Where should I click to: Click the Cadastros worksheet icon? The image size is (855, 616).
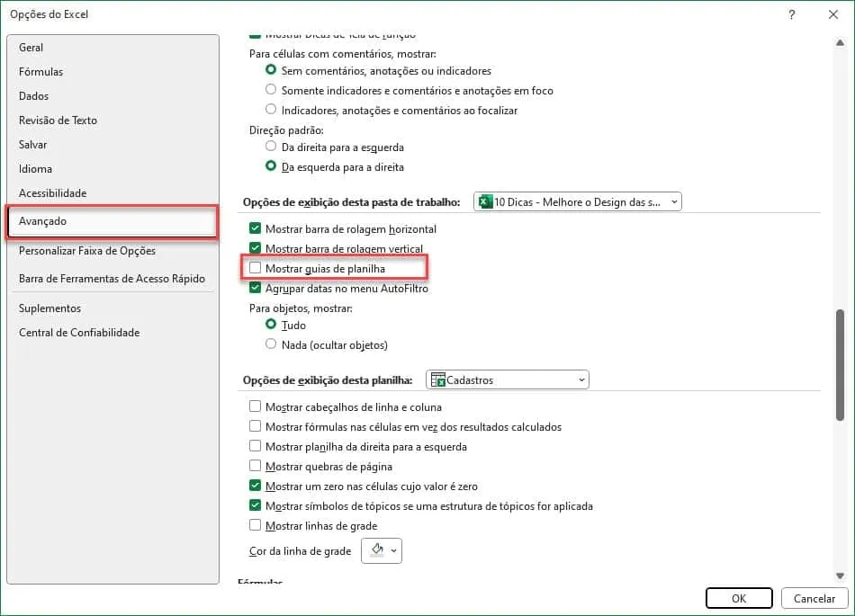438,379
